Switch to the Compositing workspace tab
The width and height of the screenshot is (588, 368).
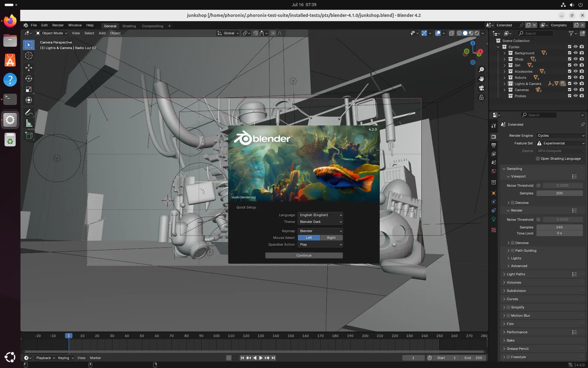point(153,26)
